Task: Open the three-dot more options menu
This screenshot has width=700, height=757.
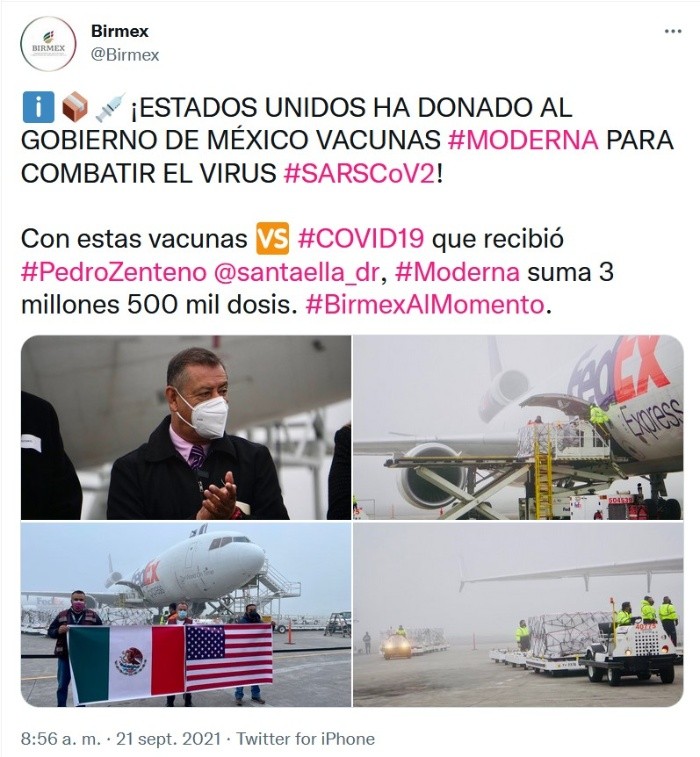Action: coord(673,32)
